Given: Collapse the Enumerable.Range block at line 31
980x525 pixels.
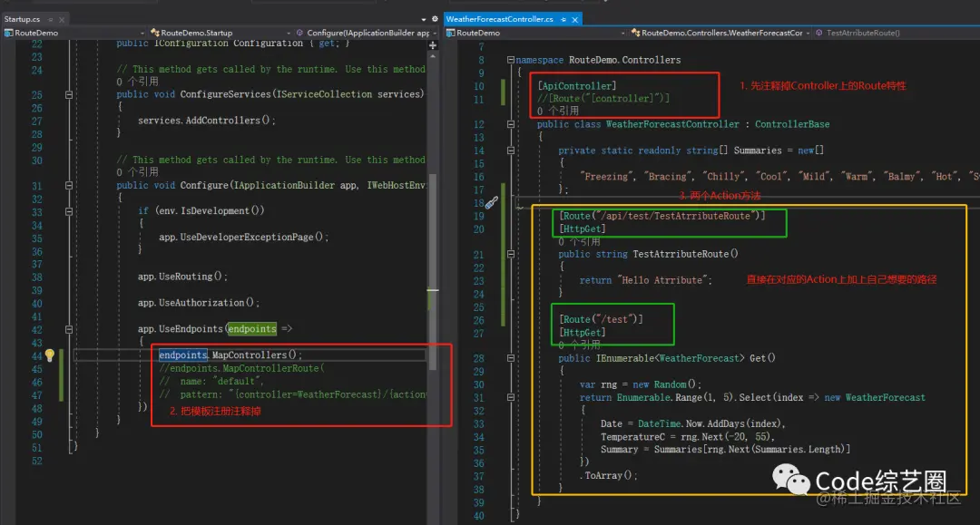Looking at the screenshot, I should coord(511,397).
